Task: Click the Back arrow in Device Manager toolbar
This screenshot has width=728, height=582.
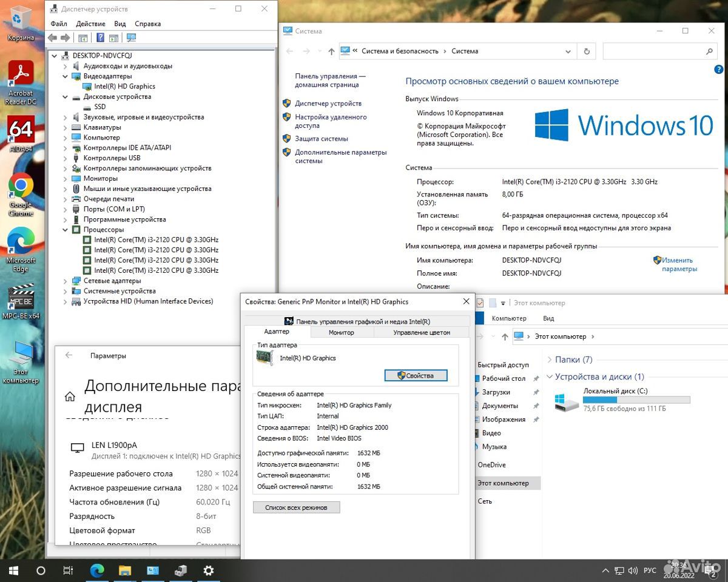Action: (53, 38)
